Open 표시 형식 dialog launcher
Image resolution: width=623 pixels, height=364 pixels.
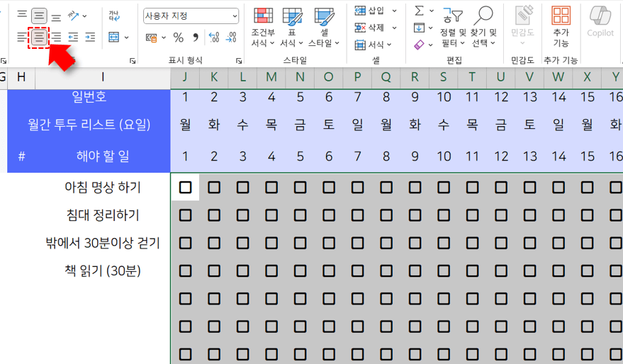click(239, 61)
